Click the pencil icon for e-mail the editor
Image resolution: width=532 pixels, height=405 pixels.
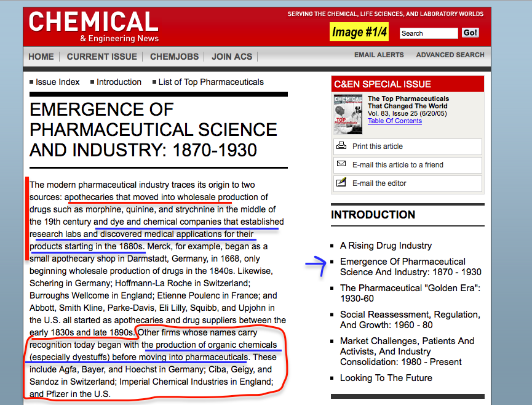pyautogui.click(x=341, y=183)
